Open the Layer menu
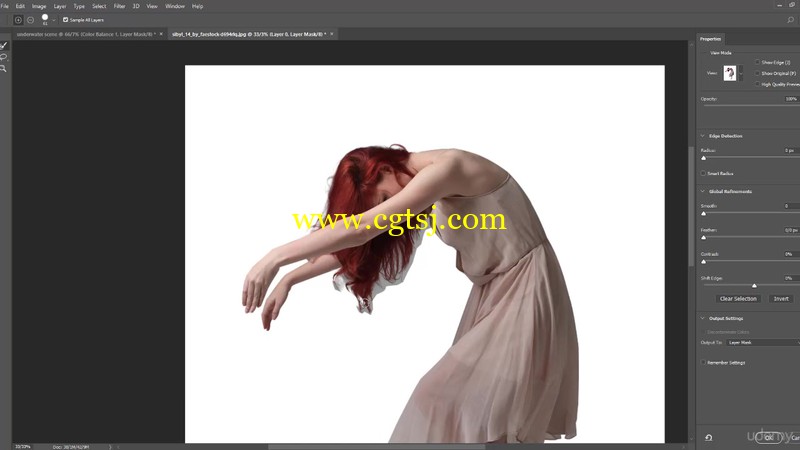Screen dimensions: 800x450 tap(60, 6)
